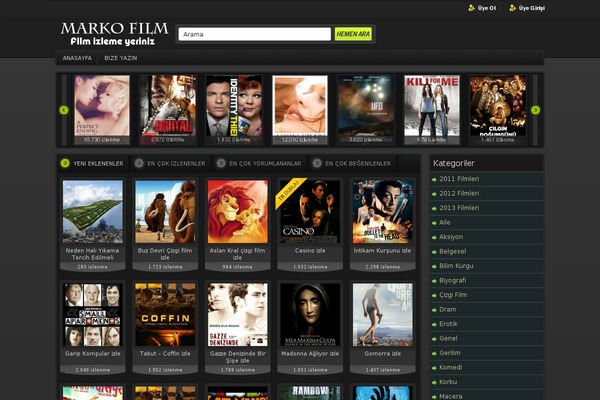This screenshot has width=600, height=400.
Task: Click the green arrow icon beside 2011 Filmleri
Action: [x=434, y=179]
